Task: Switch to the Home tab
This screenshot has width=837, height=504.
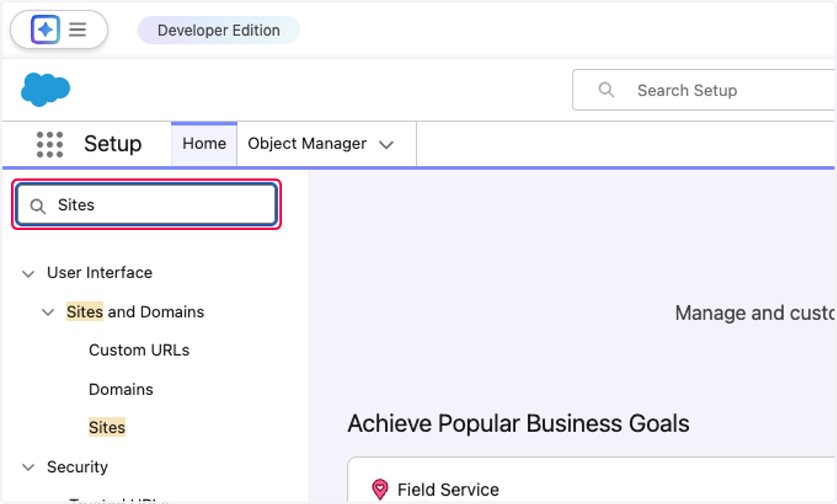Action: (x=204, y=144)
